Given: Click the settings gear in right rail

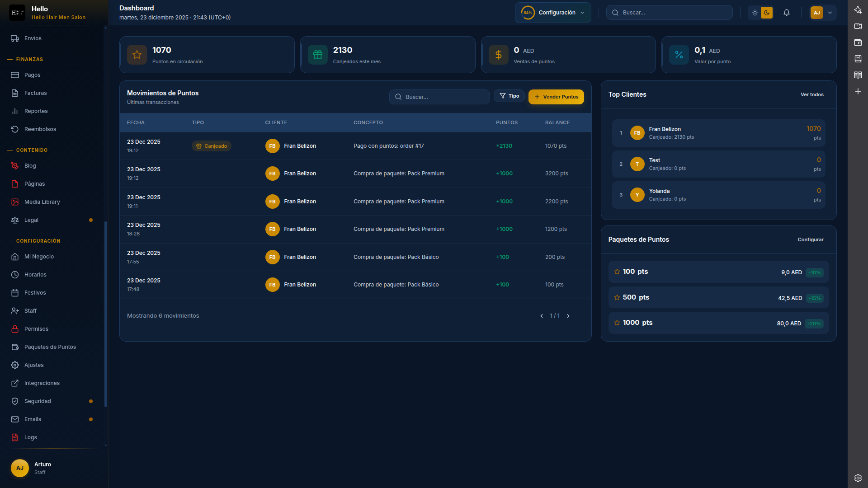Looking at the screenshot, I should pyautogui.click(x=858, y=478).
